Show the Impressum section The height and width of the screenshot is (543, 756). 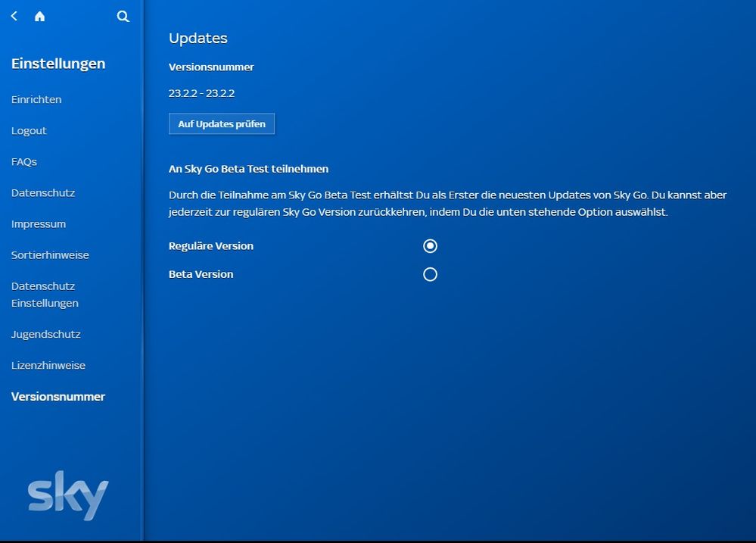tap(39, 224)
